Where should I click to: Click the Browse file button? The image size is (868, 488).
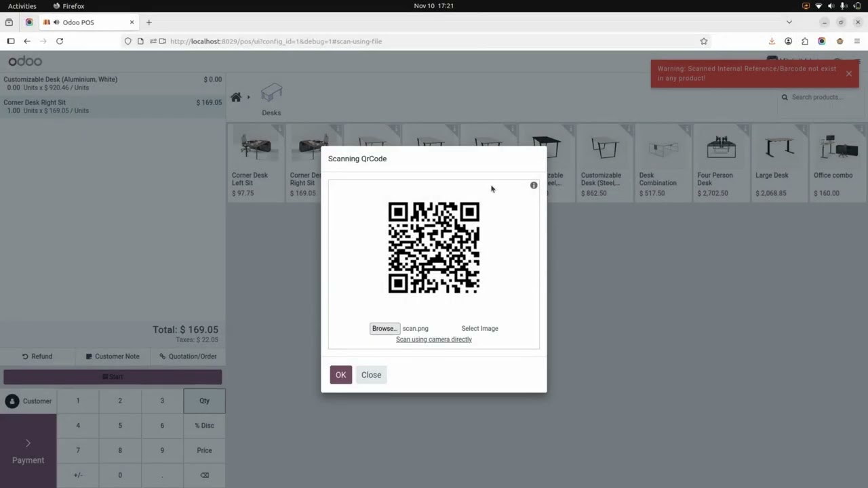[x=384, y=328]
